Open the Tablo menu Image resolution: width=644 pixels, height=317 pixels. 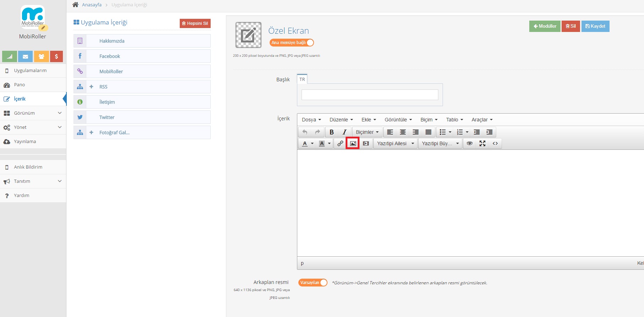[455, 120]
